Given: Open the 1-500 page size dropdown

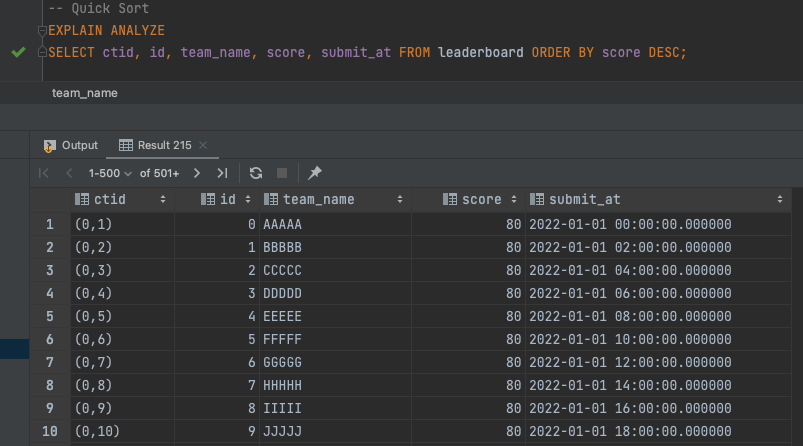Looking at the screenshot, I should (110, 174).
